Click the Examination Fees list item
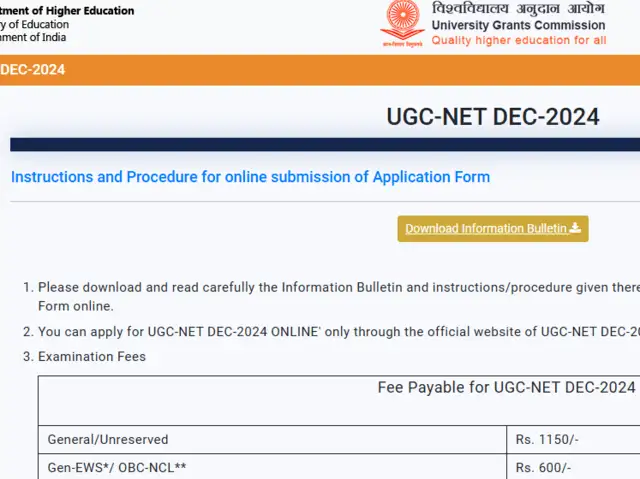640x479 pixels. click(x=92, y=356)
